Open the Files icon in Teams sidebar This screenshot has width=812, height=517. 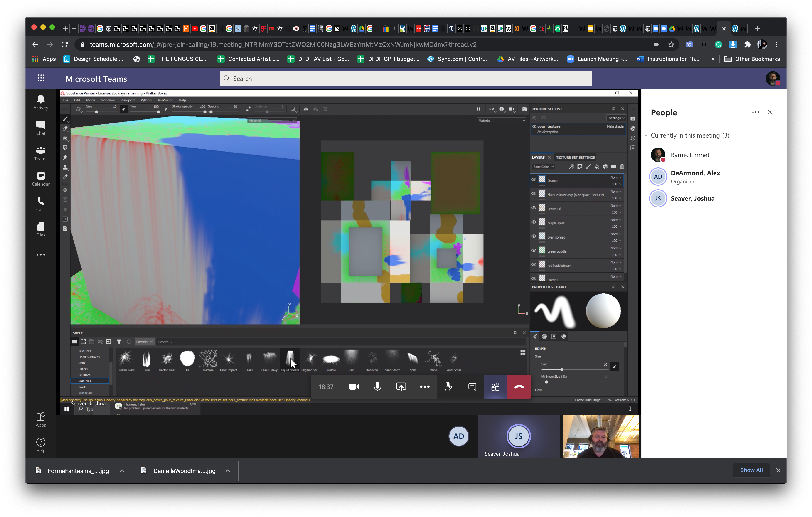tap(41, 229)
